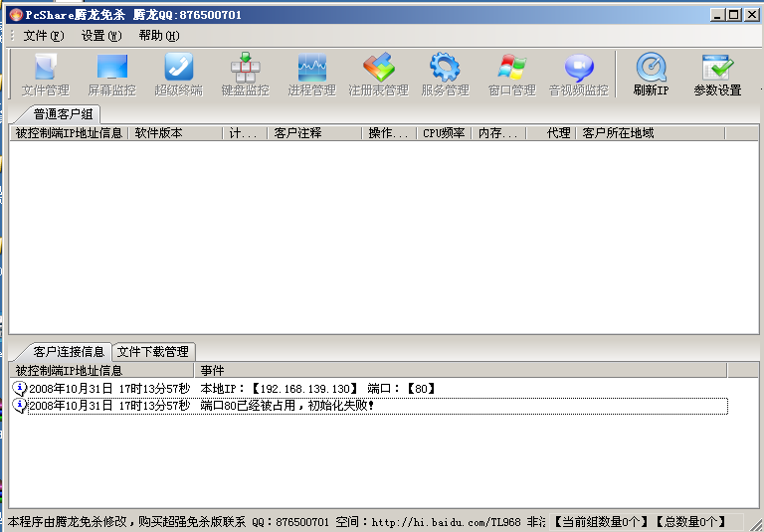The height and width of the screenshot is (532, 764).
Task: Sort by CPU频率 column header
Action: (444, 133)
